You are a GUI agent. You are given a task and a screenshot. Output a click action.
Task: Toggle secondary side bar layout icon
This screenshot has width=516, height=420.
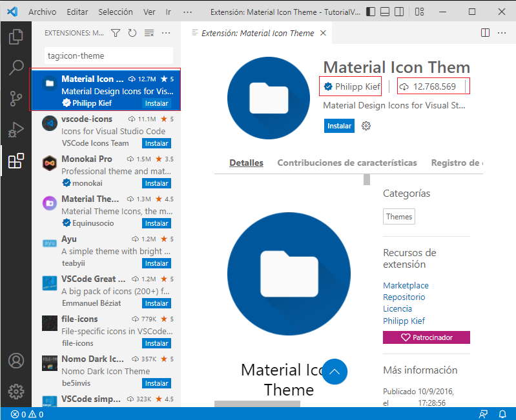[399, 12]
